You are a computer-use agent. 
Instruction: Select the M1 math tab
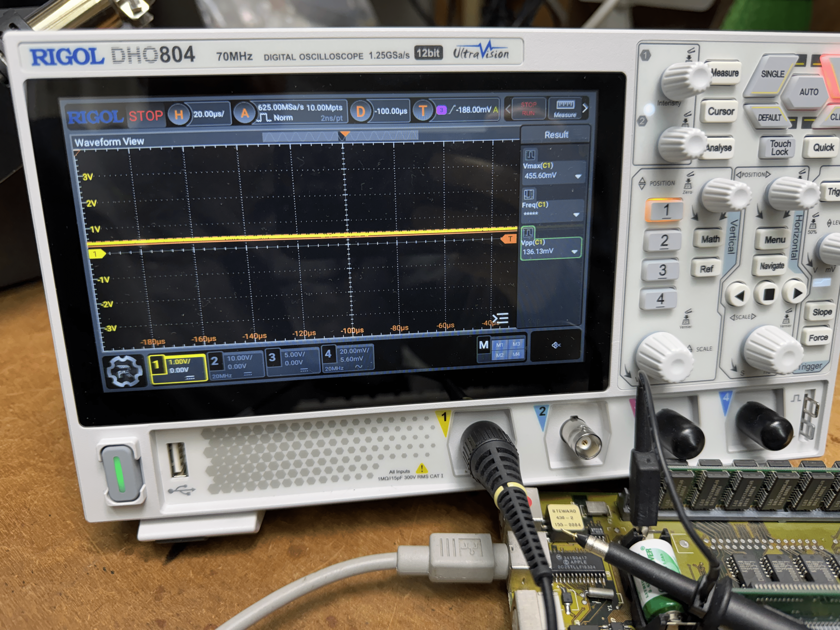[499, 345]
